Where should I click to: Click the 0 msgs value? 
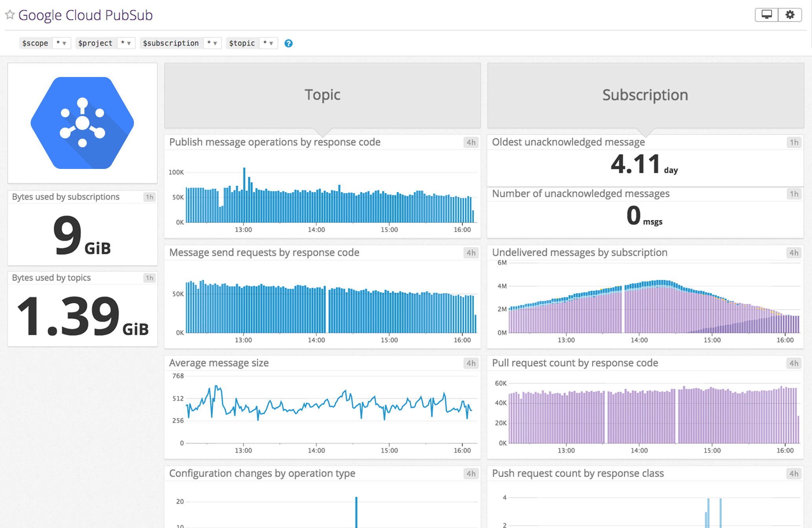coord(644,216)
